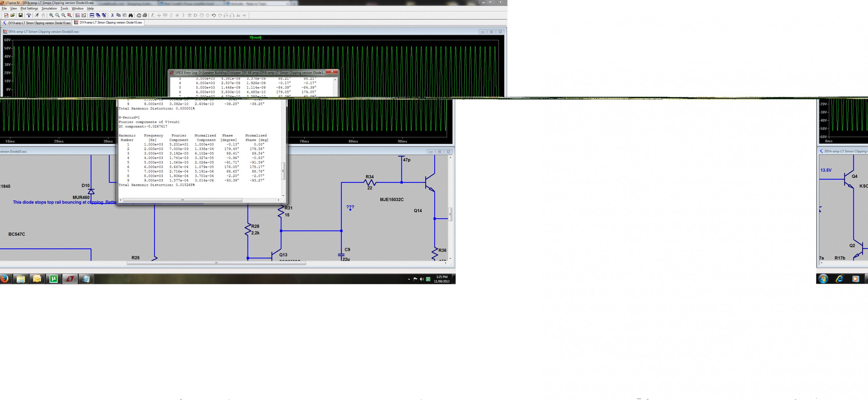868x400 pixels.
Task: Click the Undo arrow toolbar icon
Action: pos(214,15)
